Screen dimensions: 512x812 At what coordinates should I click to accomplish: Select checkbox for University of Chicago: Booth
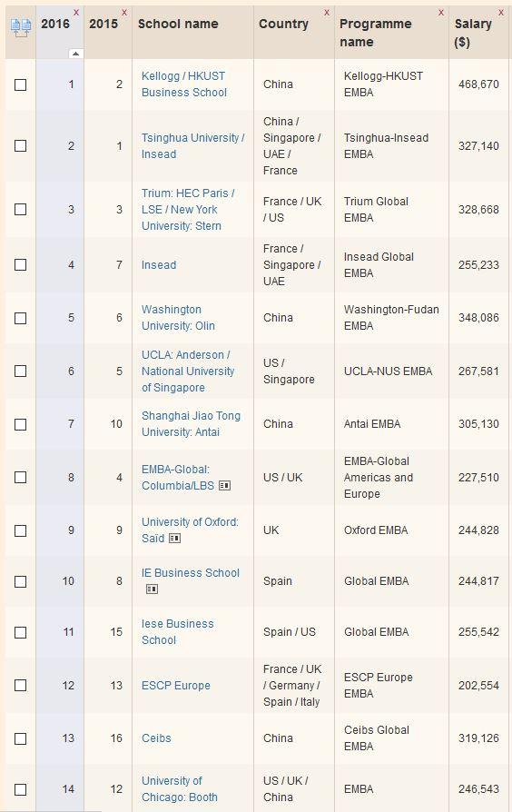point(20,789)
